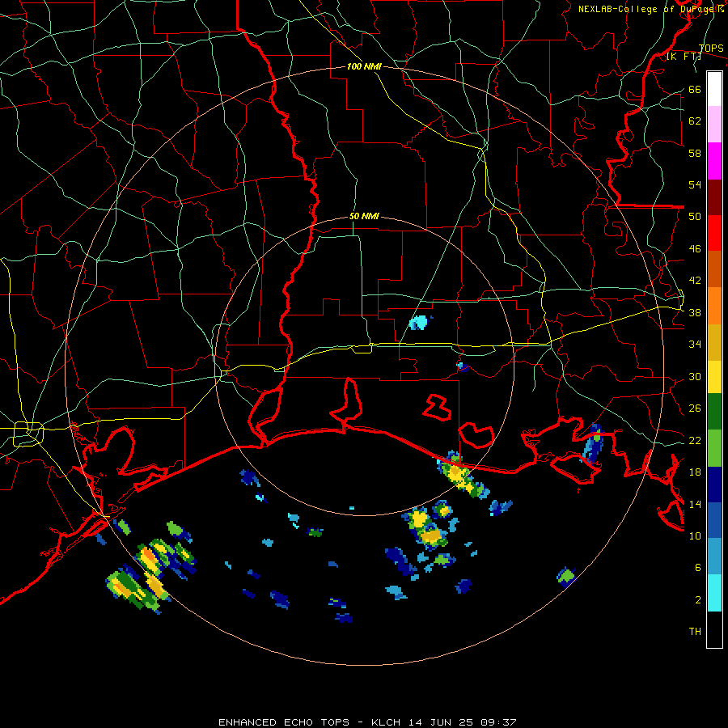Click the navy 22 kft legend swatch
Screen dimensions: 728x728
point(714,485)
